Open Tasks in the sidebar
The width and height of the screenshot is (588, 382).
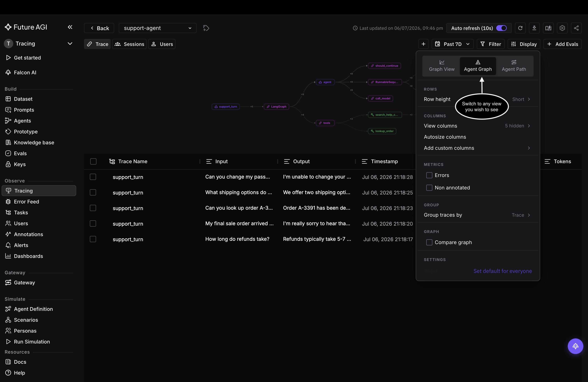[x=21, y=213]
